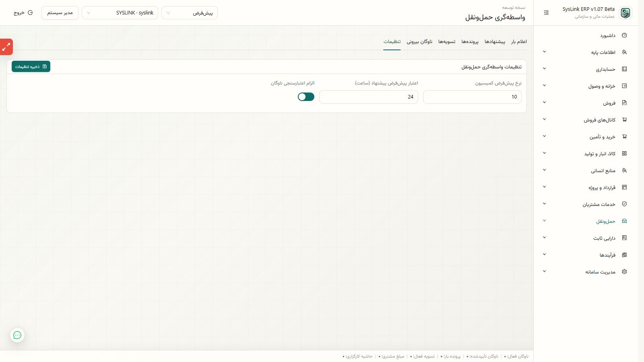Expand the منابع انسانی chevron
The height and width of the screenshot is (362, 644).
coord(544,170)
